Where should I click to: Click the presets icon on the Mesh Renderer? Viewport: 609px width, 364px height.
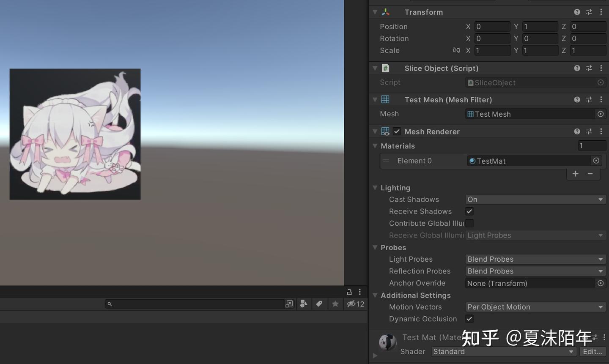589,131
